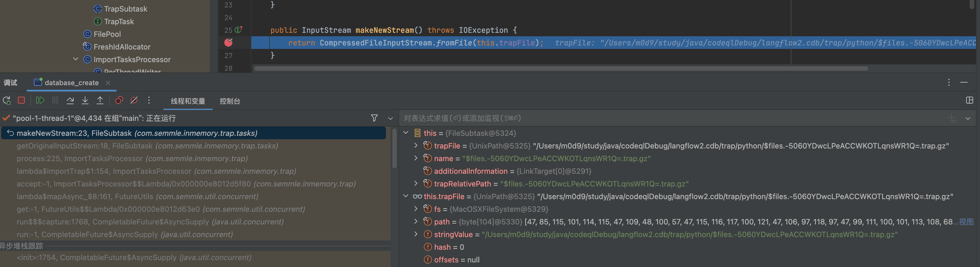Click the override gutter icon on line 25
This screenshot has height=267, width=980.
[239, 29]
